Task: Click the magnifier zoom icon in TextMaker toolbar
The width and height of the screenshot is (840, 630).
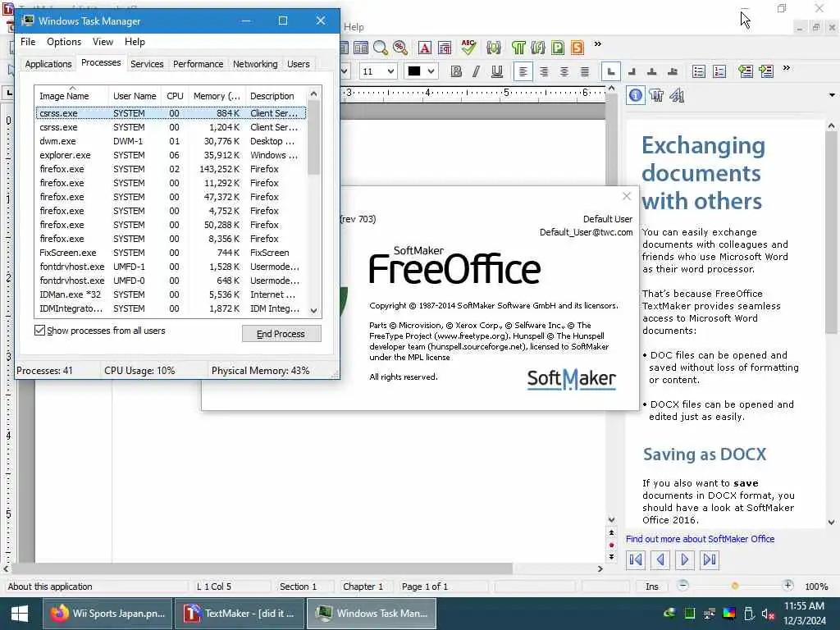Action: (x=381, y=48)
